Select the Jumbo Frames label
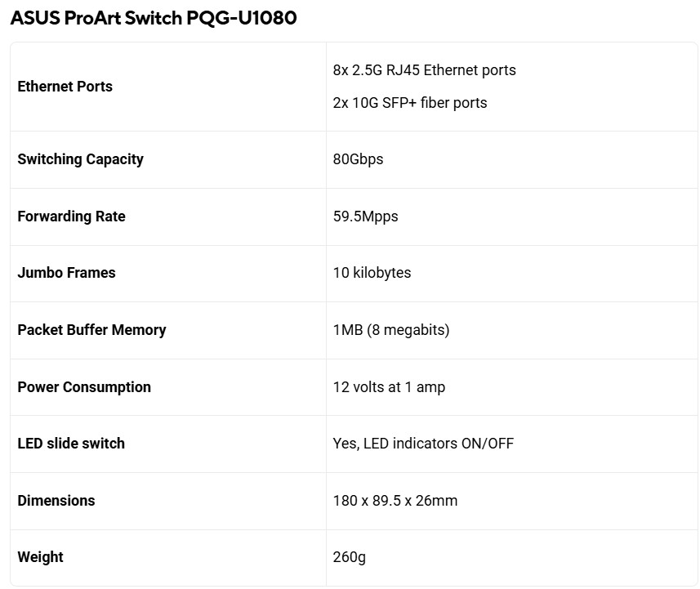700x589 pixels. 66,273
